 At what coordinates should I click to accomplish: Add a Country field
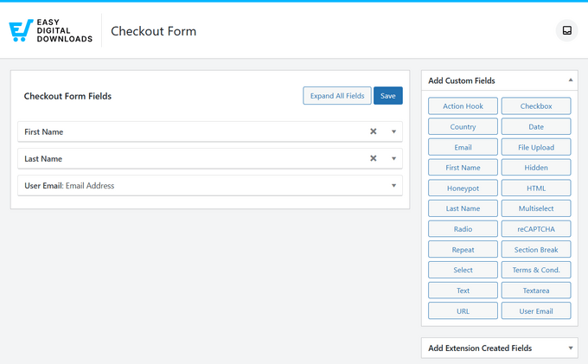tap(463, 127)
